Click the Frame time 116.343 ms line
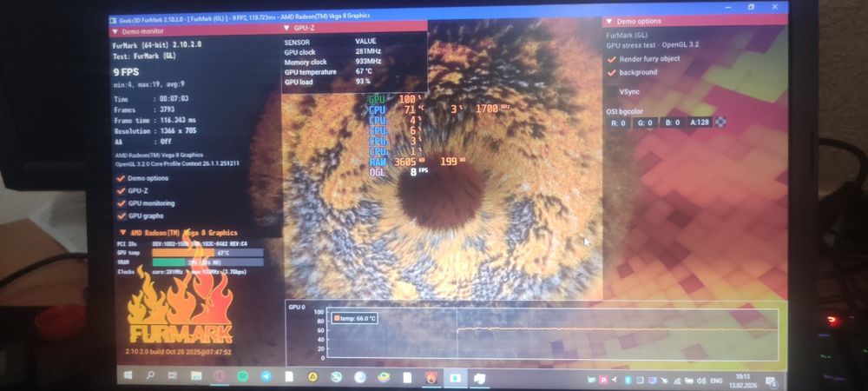This screenshot has height=391, width=868. pyautogui.click(x=155, y=120)
